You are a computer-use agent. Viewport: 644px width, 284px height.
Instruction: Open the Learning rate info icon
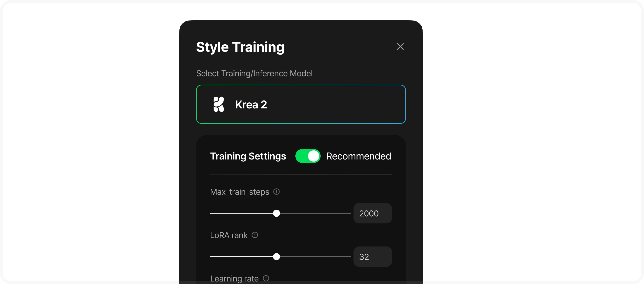[266, 278]
